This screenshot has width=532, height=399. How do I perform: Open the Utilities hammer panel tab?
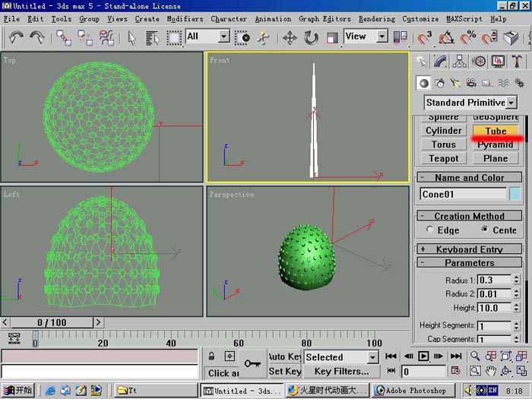pyautogui.click(x=517, y=62)
